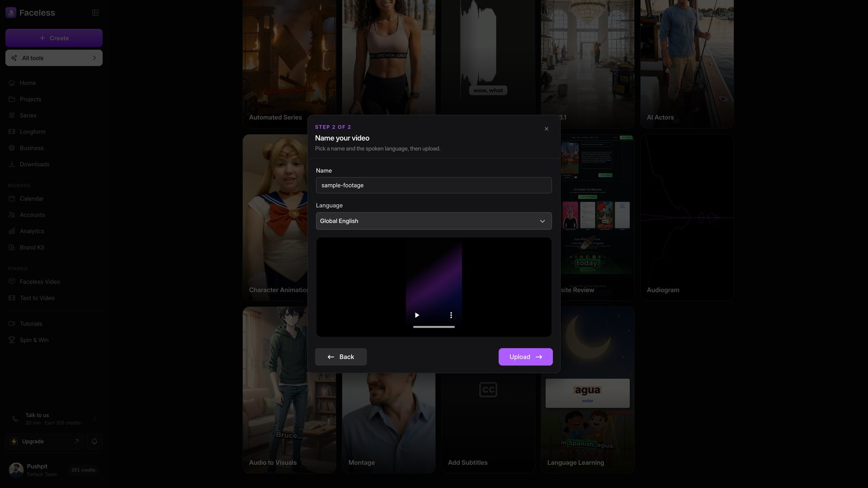Seek on the video preview progress bar
This screenshot has height=488, width=868.
pyautogui.click(x=434, y=327)
